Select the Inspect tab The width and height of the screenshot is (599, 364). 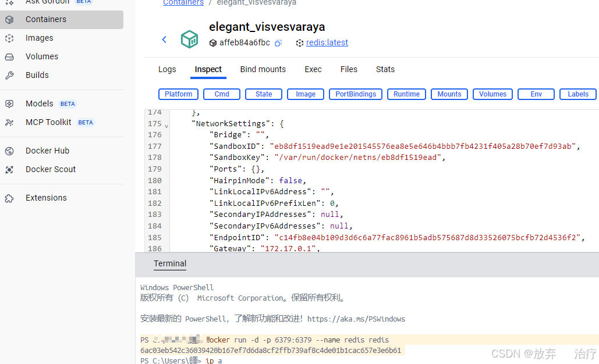(208, 69)
